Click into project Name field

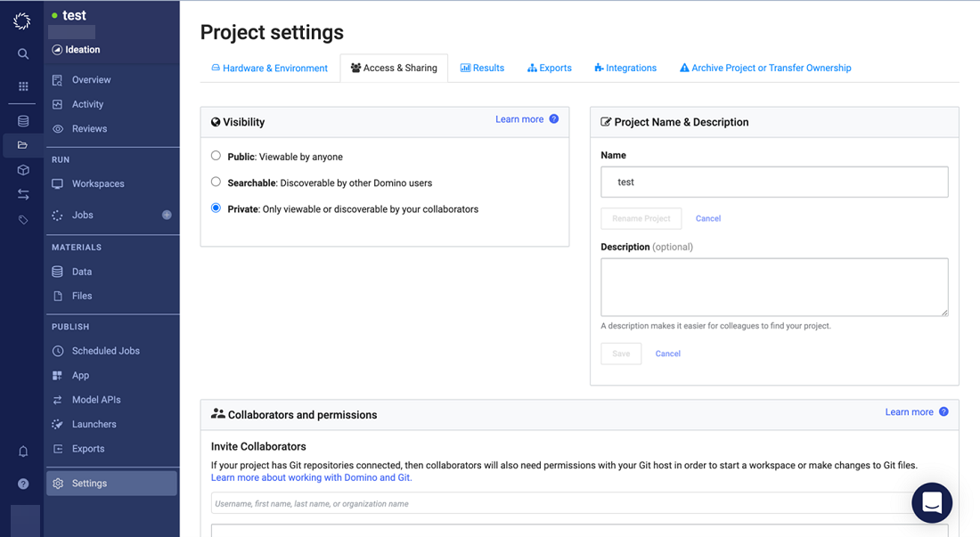tap(774, 182)
